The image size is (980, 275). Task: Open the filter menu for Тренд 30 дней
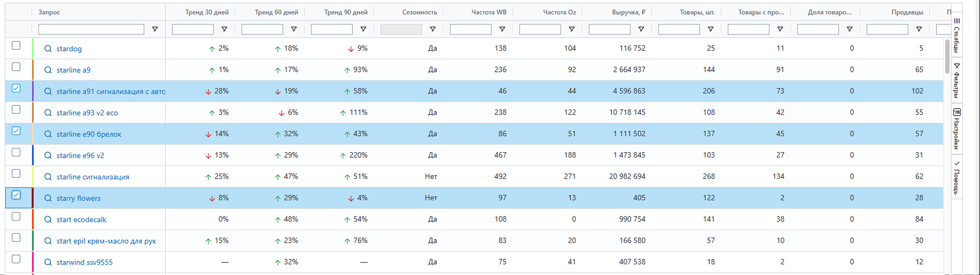(224, 29)
